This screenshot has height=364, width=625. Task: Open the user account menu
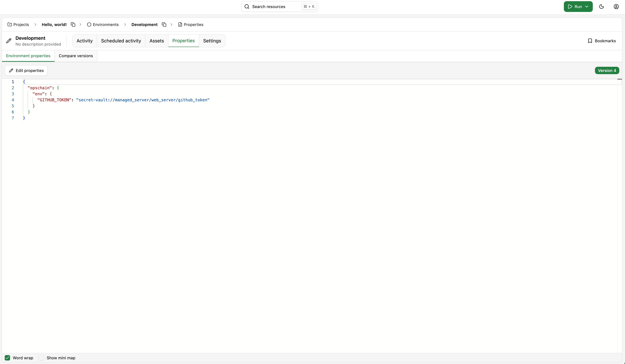616,6
